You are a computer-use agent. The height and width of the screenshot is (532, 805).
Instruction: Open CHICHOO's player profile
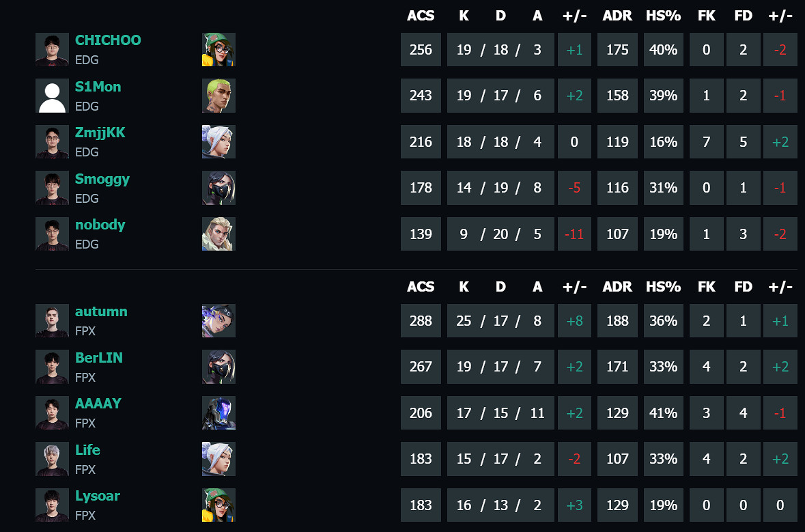(x=108, y=40)
